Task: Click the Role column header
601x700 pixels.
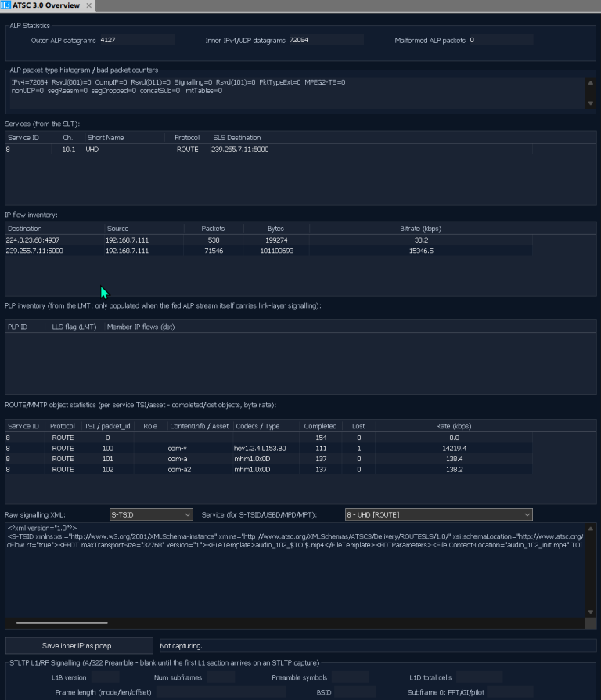Action: click(x=150, y=426)
